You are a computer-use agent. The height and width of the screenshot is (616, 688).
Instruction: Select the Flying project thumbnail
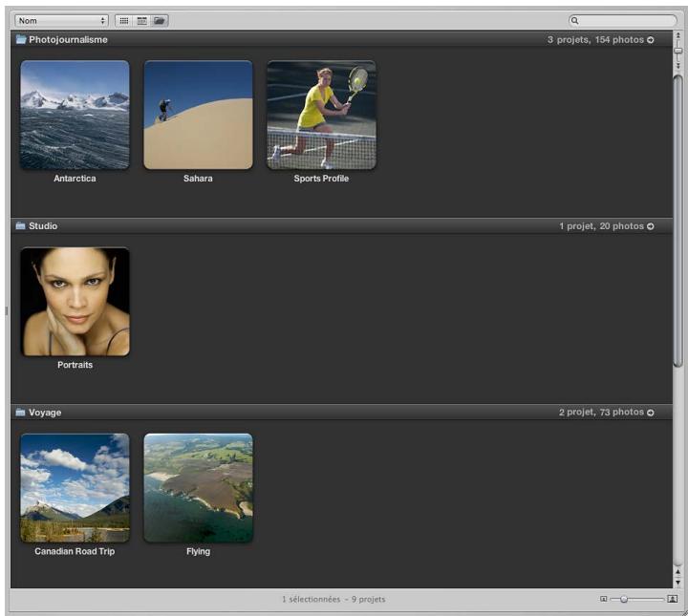(199, 487)
